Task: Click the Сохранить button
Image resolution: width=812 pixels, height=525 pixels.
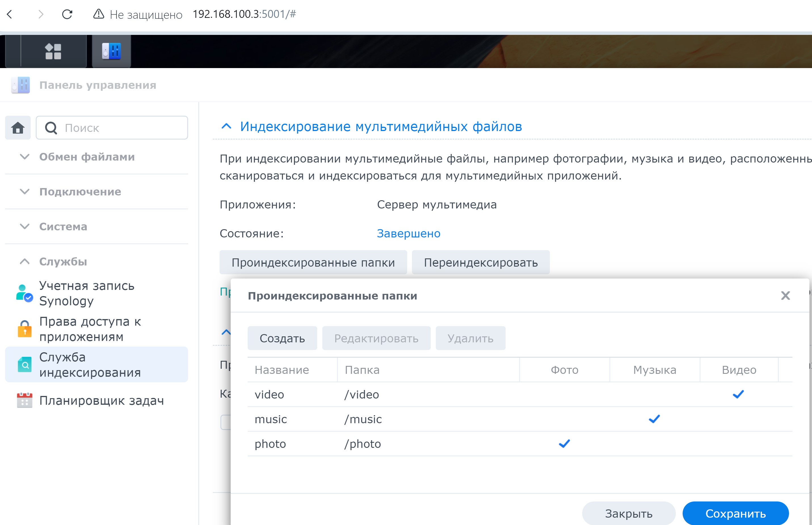Action: coord(735,513)
